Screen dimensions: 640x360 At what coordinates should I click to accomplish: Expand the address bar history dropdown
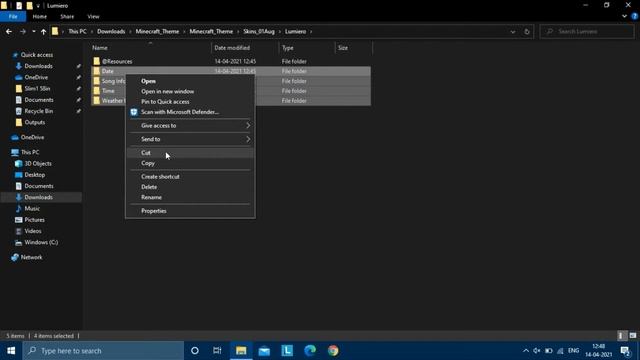click(x=513, y=31)
